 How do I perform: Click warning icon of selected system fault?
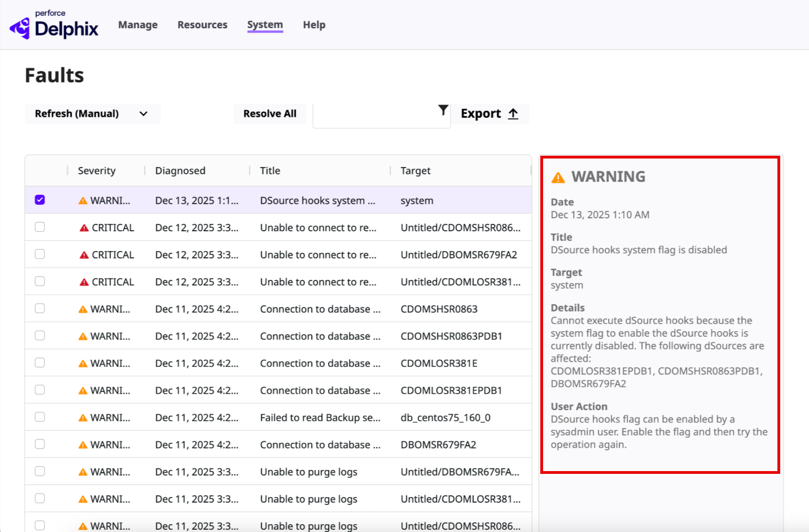pyautogui.click(x=83, y=201)
